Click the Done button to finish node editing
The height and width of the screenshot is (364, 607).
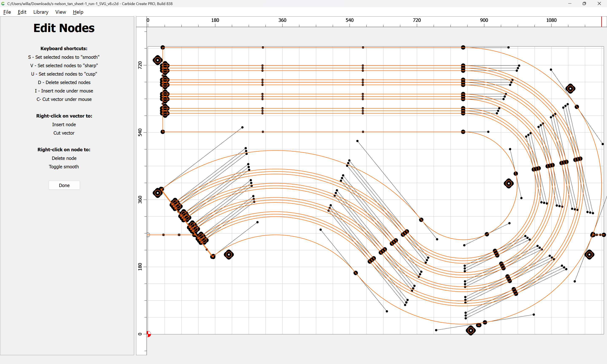coord(64,185)
